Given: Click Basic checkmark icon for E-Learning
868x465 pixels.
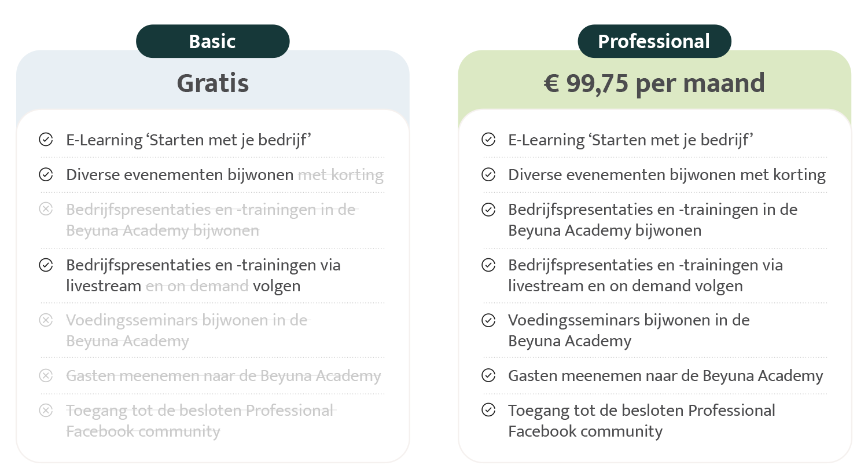Looking at the screenshot, I should point(46,140).
